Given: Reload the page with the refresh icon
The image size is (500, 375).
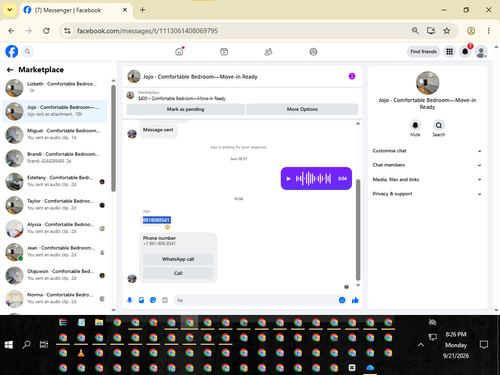Looking at the screenshot, I should point(46,31).
